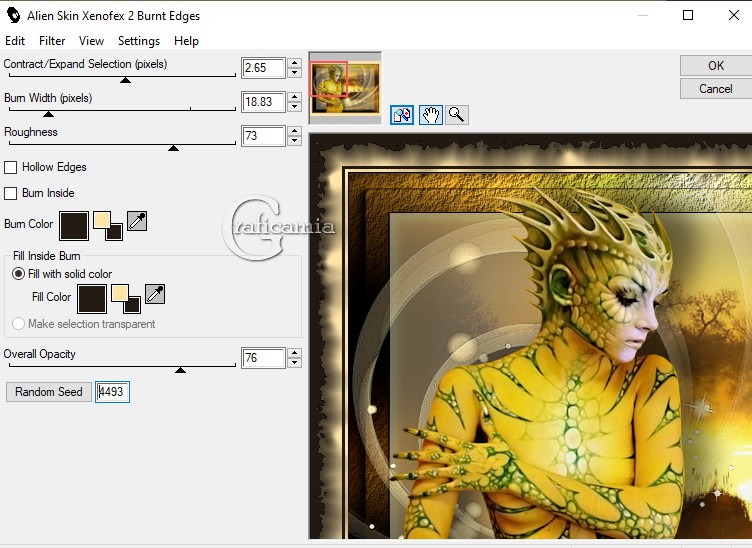Maximize the Xenofex dialog window
The image size is (752, 548).
(688, 15)
